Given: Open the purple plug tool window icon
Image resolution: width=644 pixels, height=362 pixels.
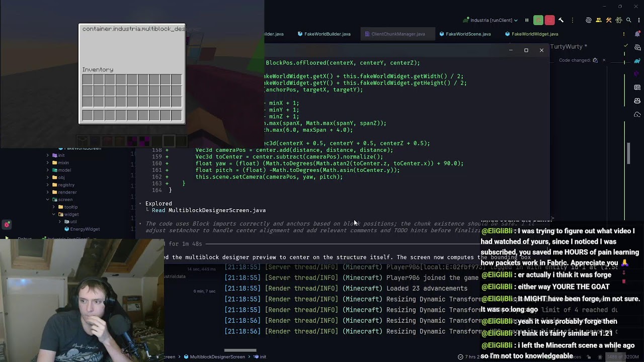Looking at the screenshot, I should [x=637, y=74].
